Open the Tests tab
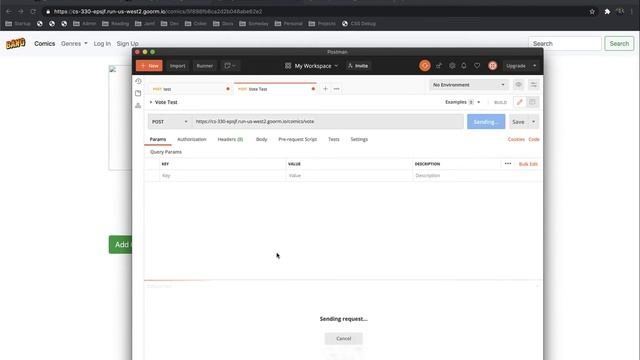 click(x=333, y=139)
